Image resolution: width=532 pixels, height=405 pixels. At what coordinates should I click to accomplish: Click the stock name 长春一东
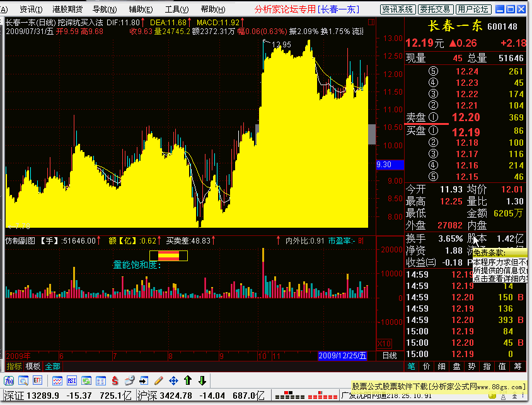(x=454, y=26)
